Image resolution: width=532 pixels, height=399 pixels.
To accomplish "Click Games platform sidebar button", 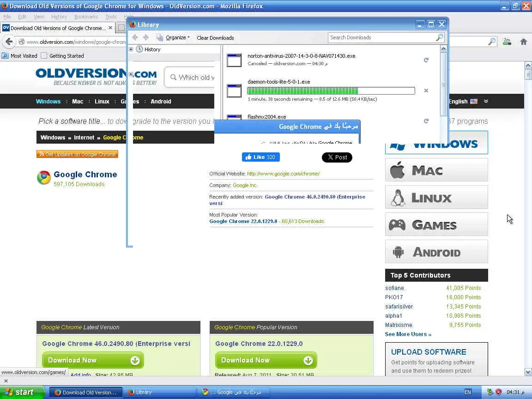I will [437, 224].
